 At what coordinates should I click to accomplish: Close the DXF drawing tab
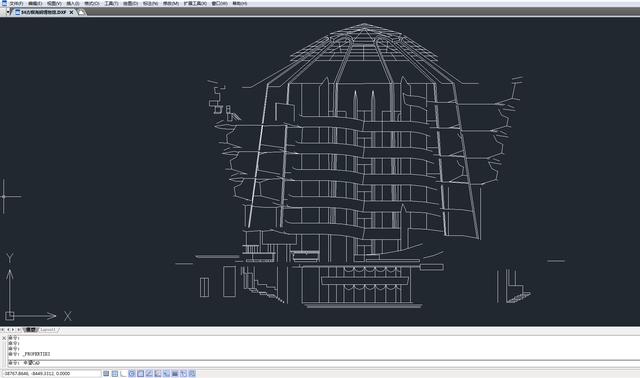click(x=71, y=12)
